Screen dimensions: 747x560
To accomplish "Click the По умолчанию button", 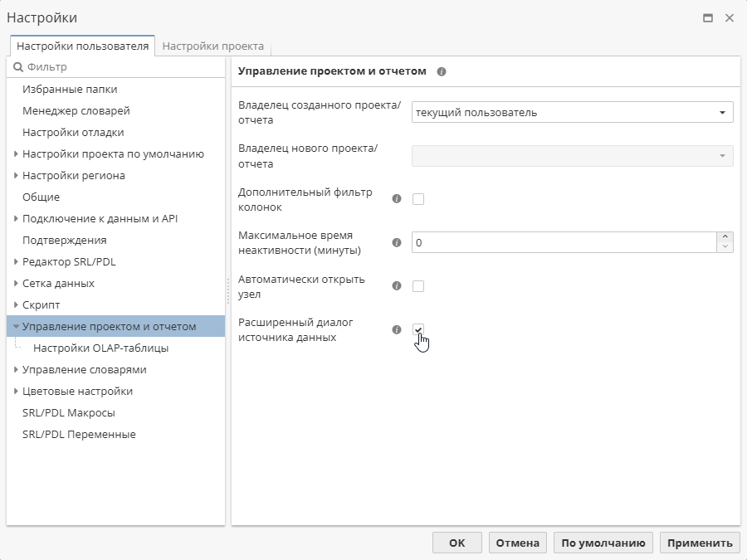I will [x=603, y=543].
